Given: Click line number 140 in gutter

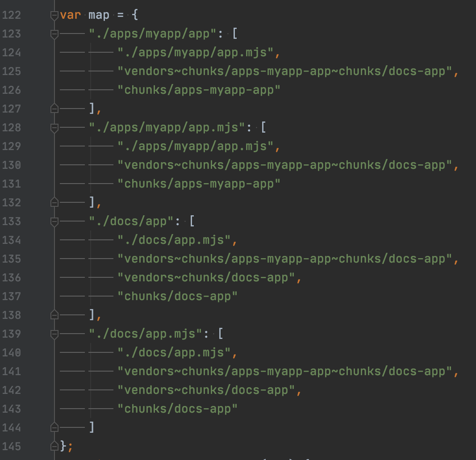Looking at the screenshot, I should pyautogui.click(x=12, y=353).
